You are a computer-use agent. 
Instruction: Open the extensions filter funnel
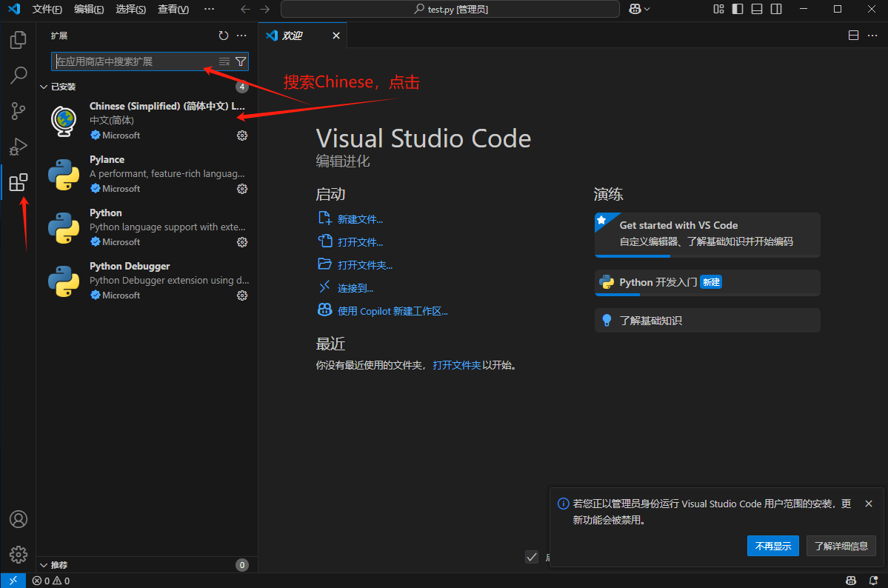coord(241,61)
